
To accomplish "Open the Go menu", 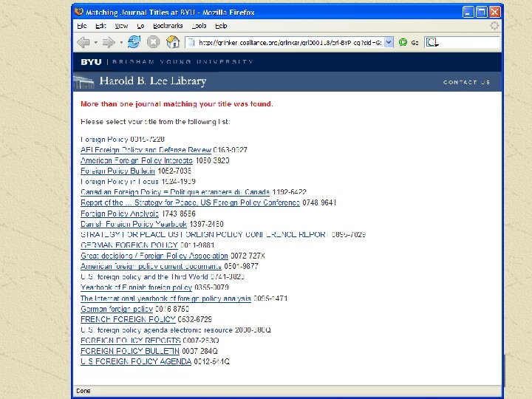I will pyautogui.click(x=140, y=26).
